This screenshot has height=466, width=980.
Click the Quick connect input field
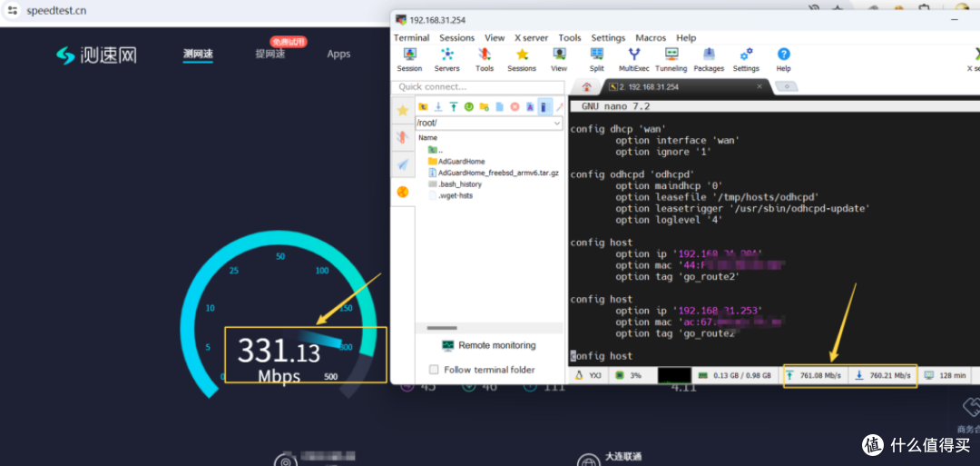[476, 87]
